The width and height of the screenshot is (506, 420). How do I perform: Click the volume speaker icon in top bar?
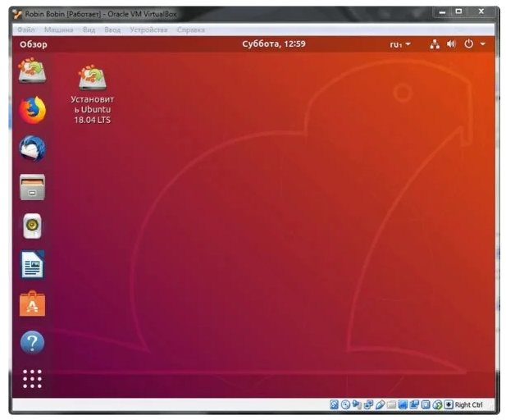451,44
